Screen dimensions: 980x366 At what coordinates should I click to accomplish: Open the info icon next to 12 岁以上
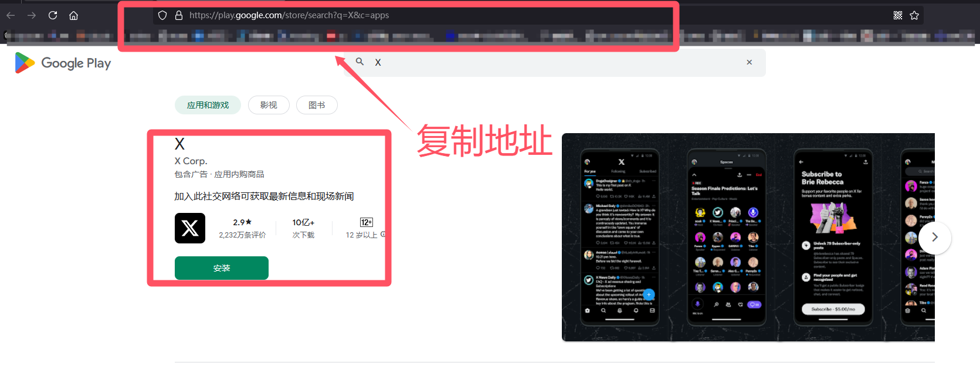383,234
